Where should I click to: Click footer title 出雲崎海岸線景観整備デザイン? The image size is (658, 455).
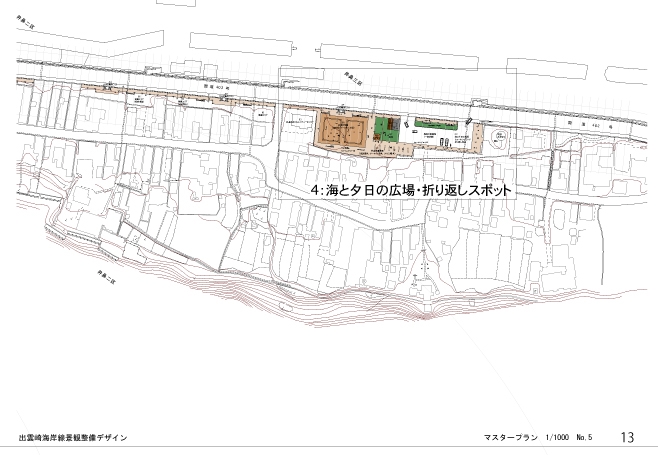coord(74,439)
